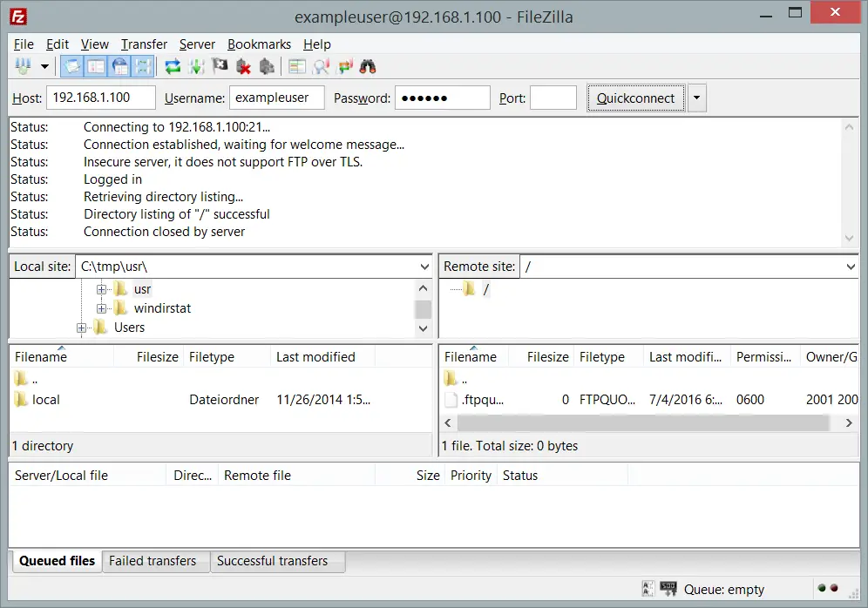The image size is (868, 608).
Task: Click the Host input field
Action: 101,98
